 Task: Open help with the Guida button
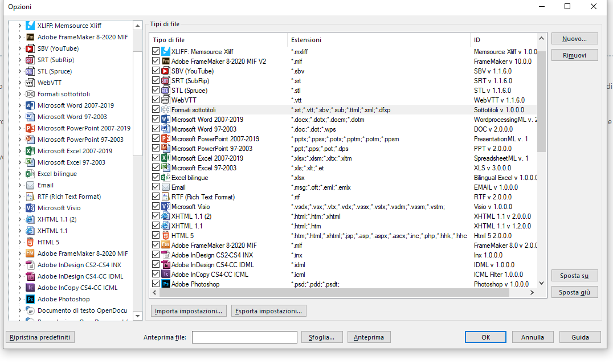pos(580,337)
